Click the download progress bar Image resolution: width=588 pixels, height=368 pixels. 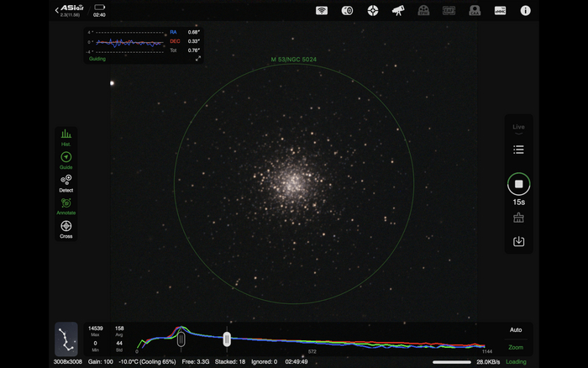(452, 362)
